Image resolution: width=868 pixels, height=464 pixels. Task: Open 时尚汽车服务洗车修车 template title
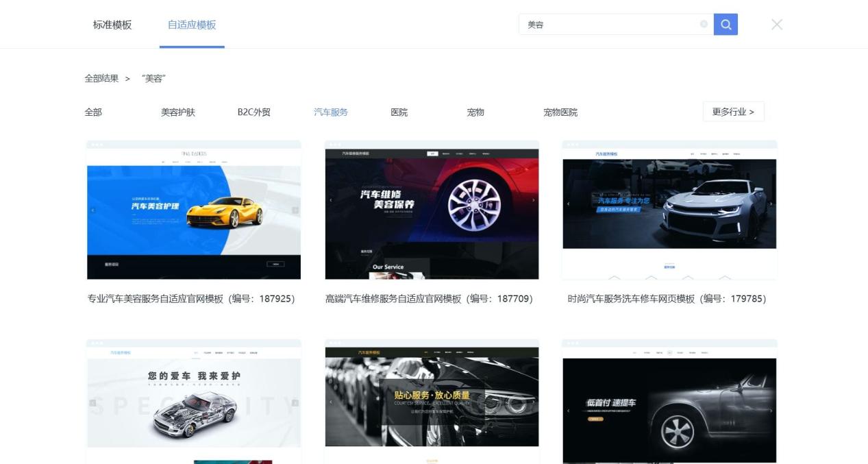click(x=667, y=299)
